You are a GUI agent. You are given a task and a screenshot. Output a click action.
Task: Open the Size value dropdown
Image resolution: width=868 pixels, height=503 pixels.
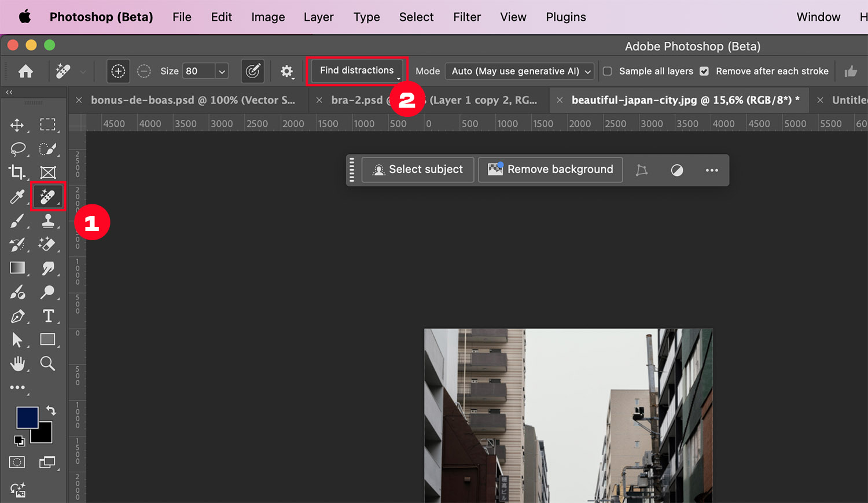[x=222, y=71]
